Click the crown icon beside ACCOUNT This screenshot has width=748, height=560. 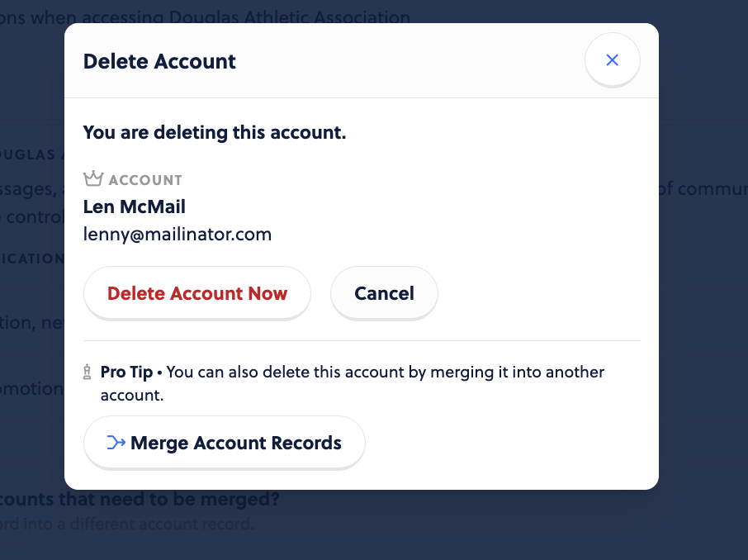(93, 178)
